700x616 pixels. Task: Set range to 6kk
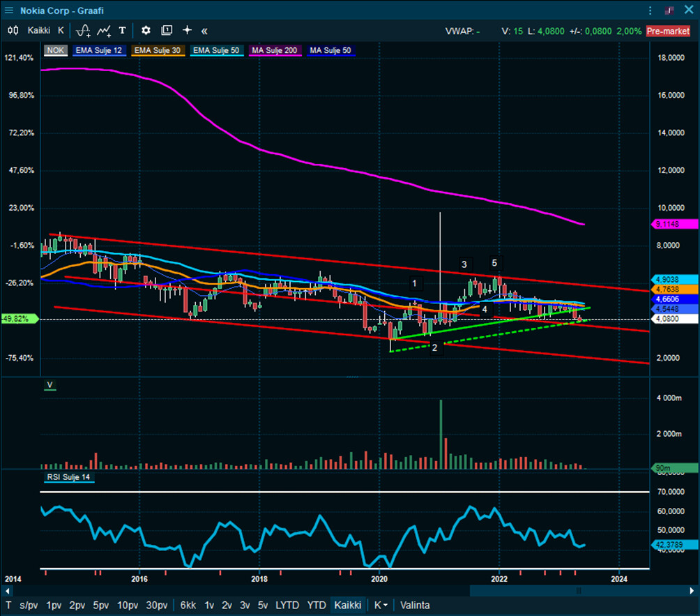pos(188,606)
